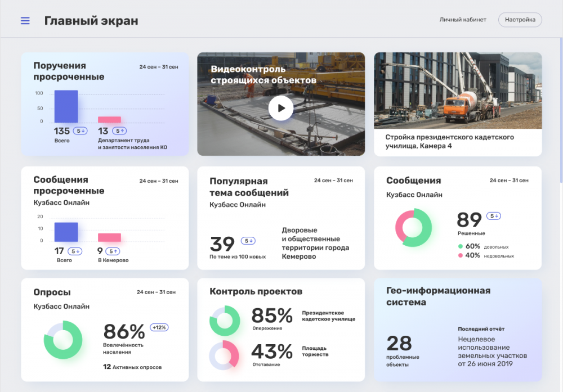Click the blue Всего bar in Поручения chart
Viewport: 563px width, 392px height.
66,106
